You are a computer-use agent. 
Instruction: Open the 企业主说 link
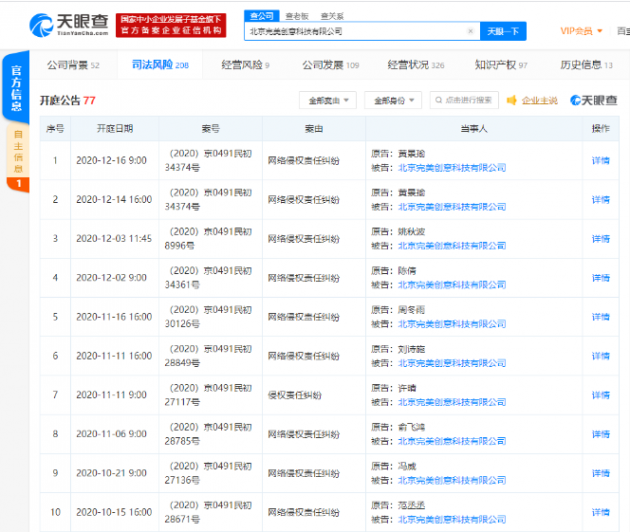pyautogui.click(x=540, y=100)
